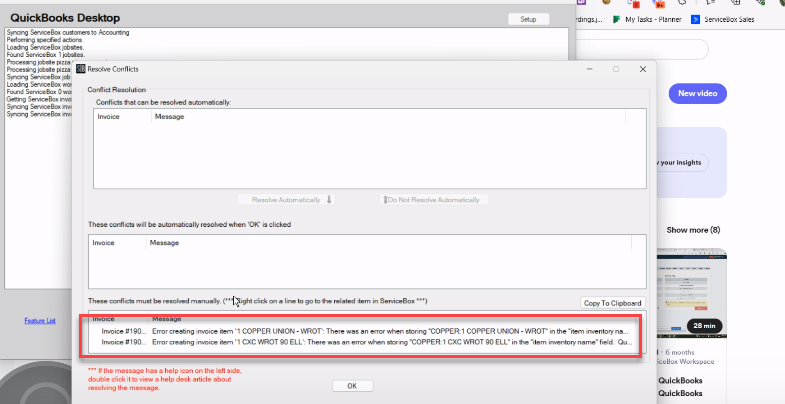Click the New video button in browser
Image resolution: width=785 pixels, height=404 pixels.
click(x=697, y=94)
